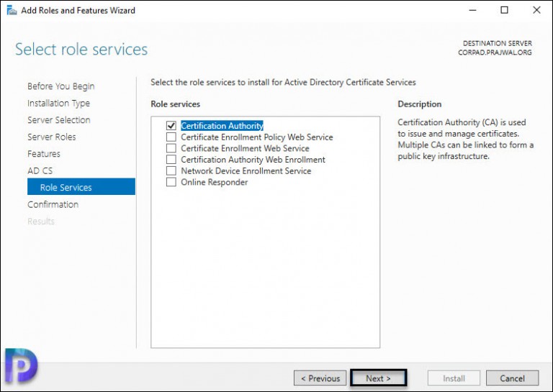The width and height of the screenshot is (553, 392).
Task: Click Certificate Enrollment Policy Web Service label
Action: (257, 137)
